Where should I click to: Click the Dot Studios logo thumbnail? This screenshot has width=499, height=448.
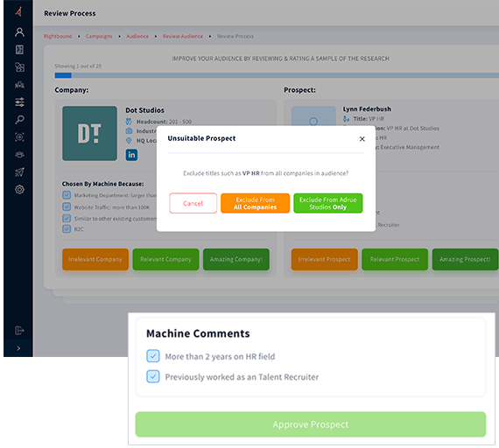[90, 133]
